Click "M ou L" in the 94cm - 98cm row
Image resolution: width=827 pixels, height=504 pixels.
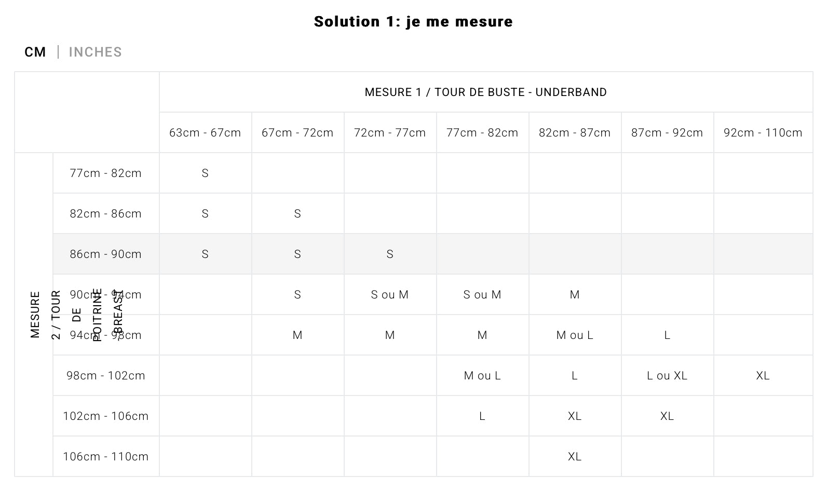574,335
